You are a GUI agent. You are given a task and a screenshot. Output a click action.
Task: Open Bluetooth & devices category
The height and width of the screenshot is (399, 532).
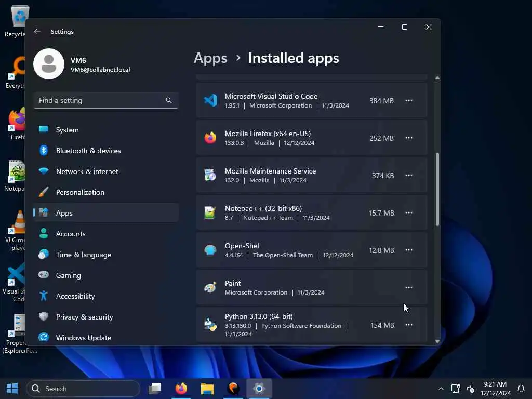click(106, 150)
